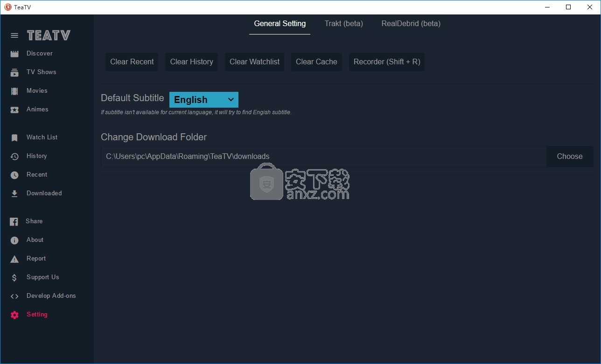The height and width of the screenshot is (364, 601).
Task: Click the TeaTV app icon in title bar
Action: tap(7, 7)
